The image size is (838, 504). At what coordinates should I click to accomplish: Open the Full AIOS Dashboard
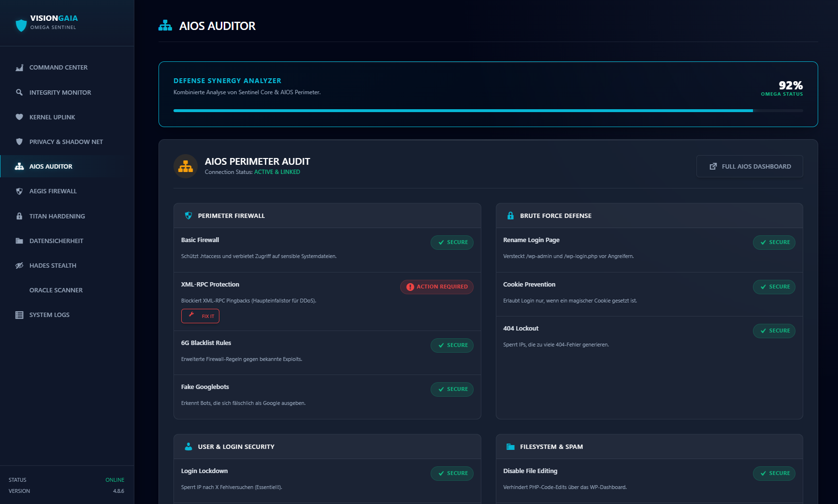[750, 166]
